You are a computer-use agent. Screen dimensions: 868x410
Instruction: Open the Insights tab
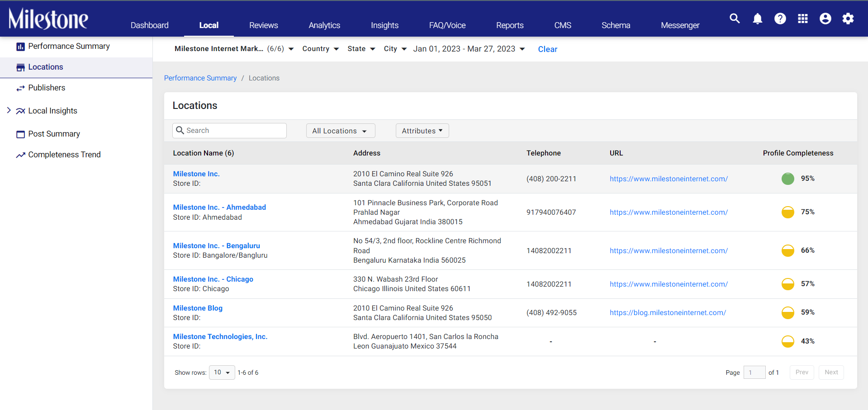pyautogui.click(x=385, y=25)
